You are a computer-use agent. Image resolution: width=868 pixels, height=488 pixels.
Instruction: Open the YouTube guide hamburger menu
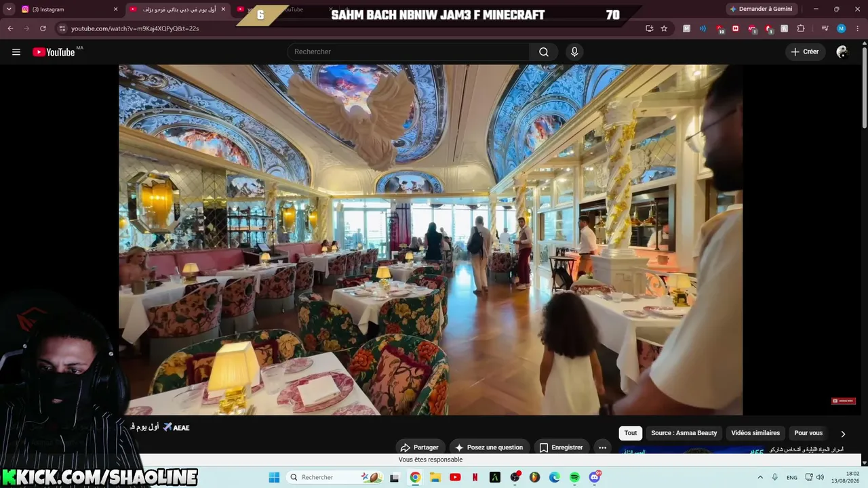[16, 52]
